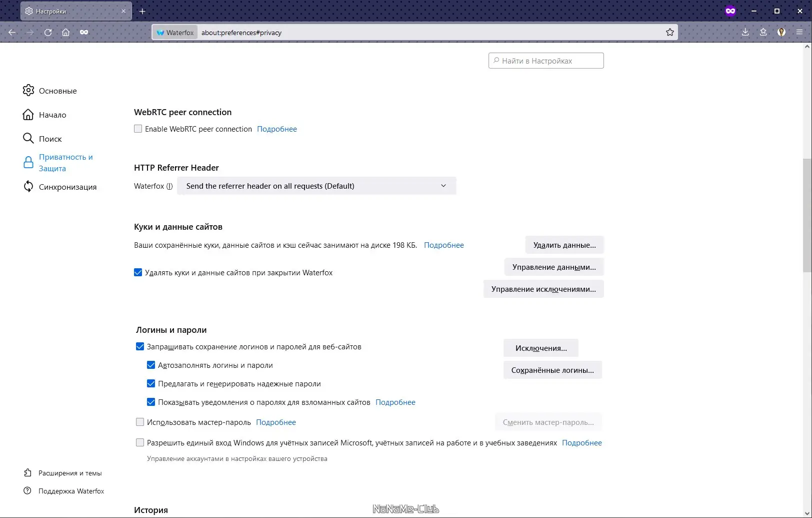Open Подробнее link for master password
Screen dimensions: 812x518
[x=276, y=422]
